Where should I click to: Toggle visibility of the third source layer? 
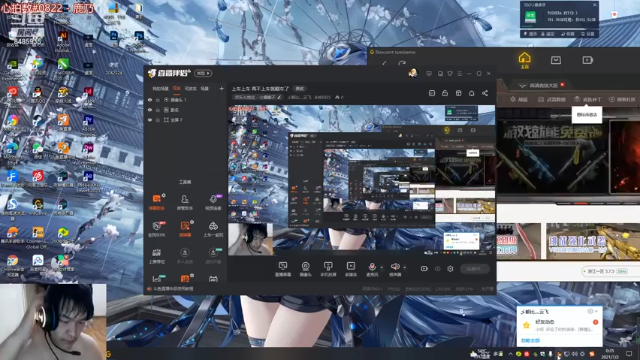click(150, 120)
